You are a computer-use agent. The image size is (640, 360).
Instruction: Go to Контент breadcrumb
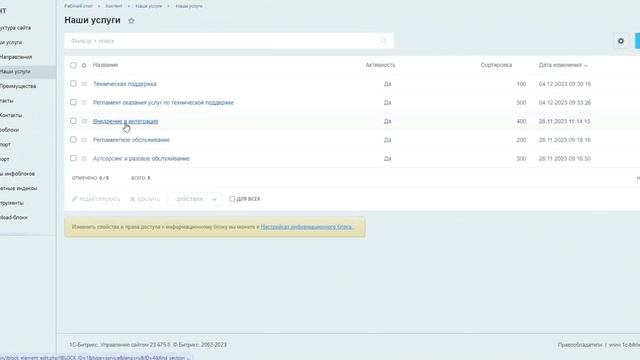point(113,6)
